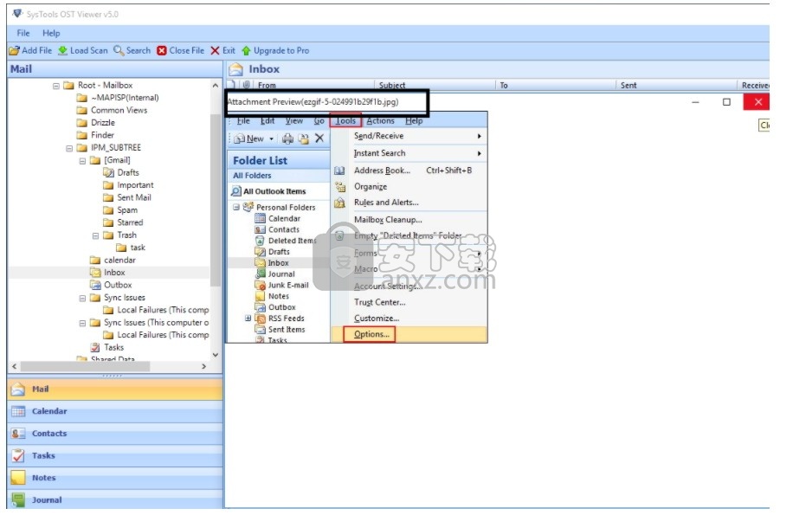Click the Close File button
The image size is (812, 515).
pyautogui.click(x=181, y=51)
